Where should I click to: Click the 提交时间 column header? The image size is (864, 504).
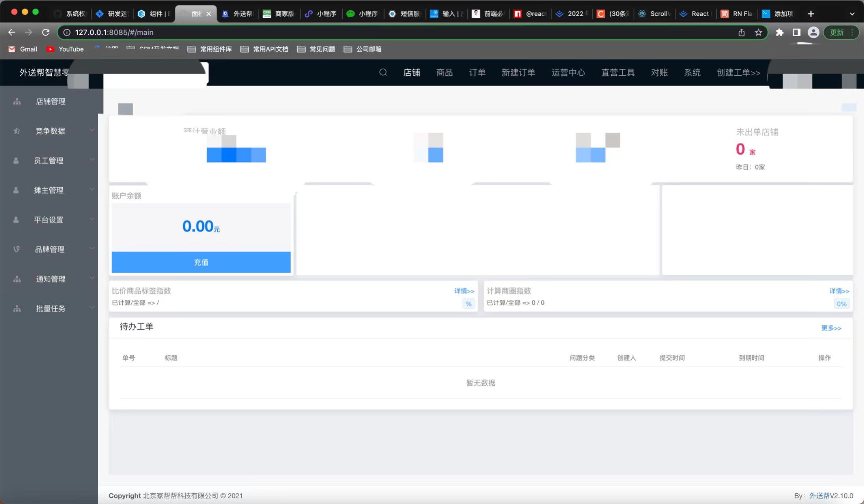click(672, 358)
